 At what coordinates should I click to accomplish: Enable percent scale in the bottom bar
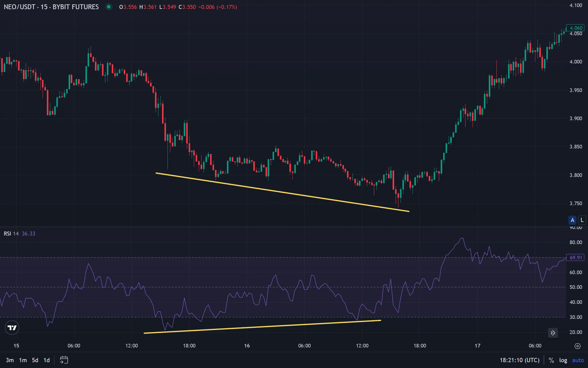(551, 360)
